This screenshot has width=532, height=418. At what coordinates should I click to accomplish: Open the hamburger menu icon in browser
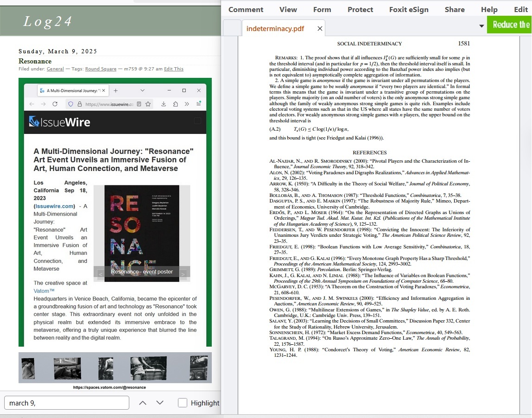(198, 104)
